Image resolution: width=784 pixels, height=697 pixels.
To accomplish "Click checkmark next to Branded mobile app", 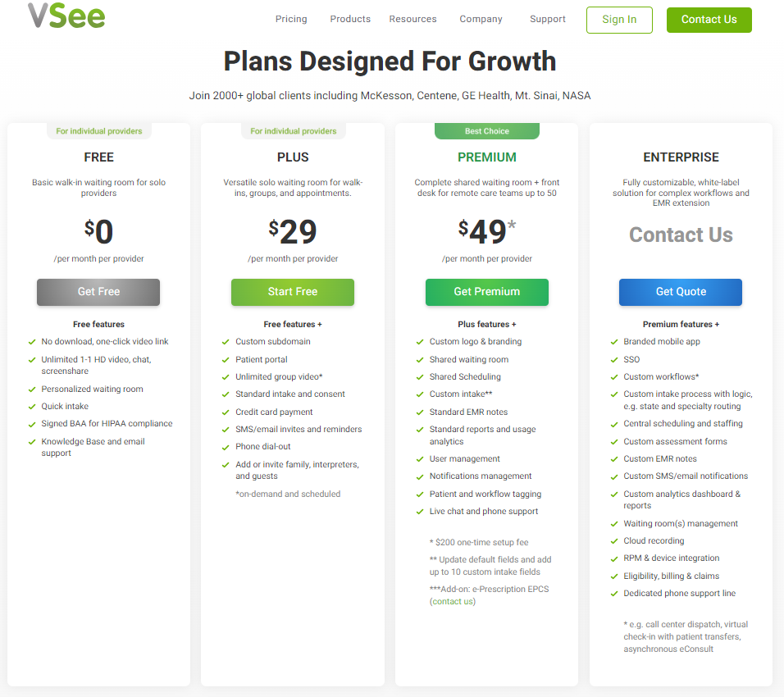I will [614, 342].
